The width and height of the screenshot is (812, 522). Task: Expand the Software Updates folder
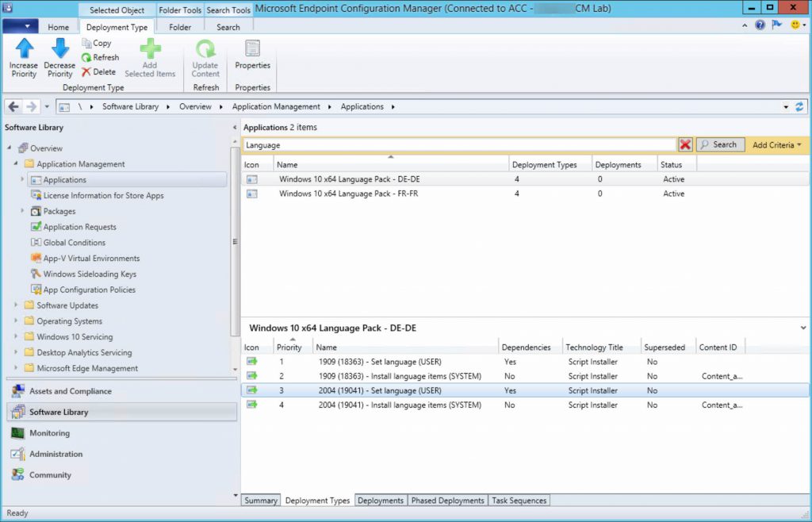coord(16,305)
